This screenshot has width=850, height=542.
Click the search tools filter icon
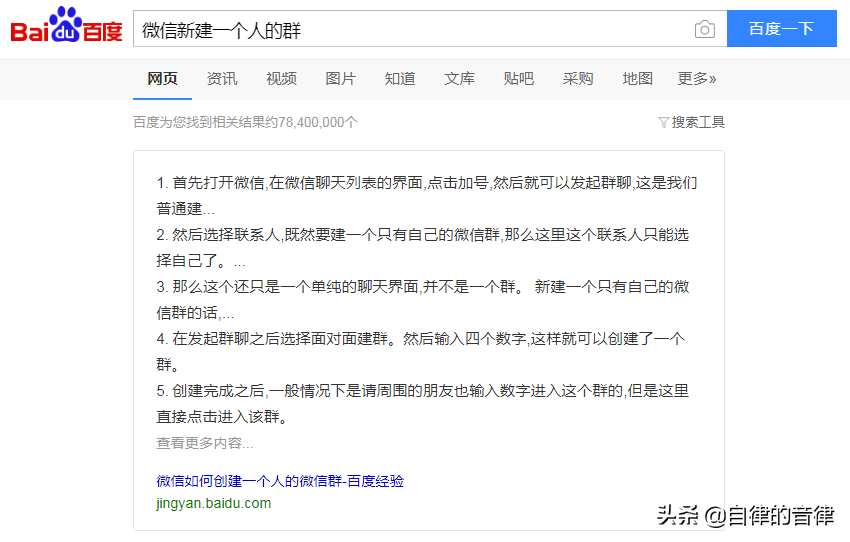663,122
